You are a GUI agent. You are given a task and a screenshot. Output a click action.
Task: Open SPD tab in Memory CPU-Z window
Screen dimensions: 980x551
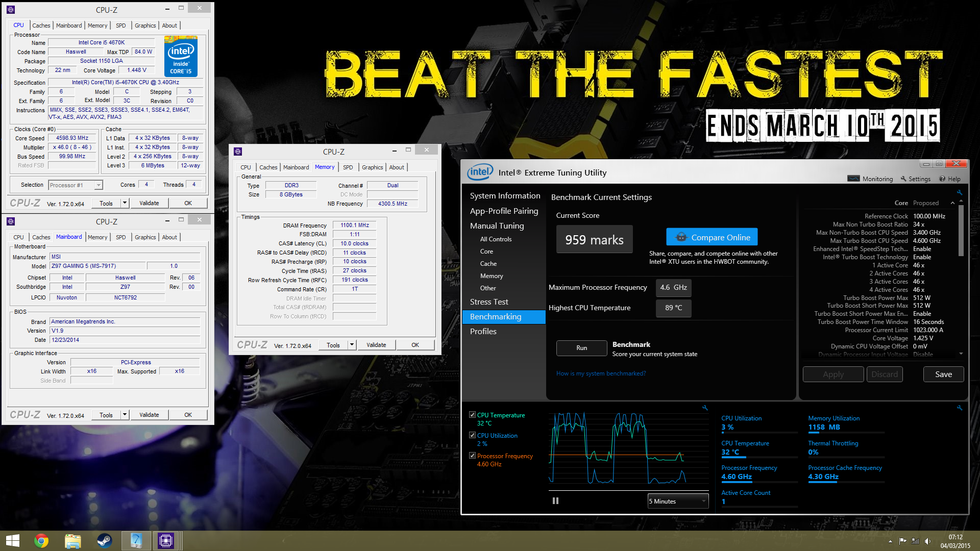[x=348, y=167]
